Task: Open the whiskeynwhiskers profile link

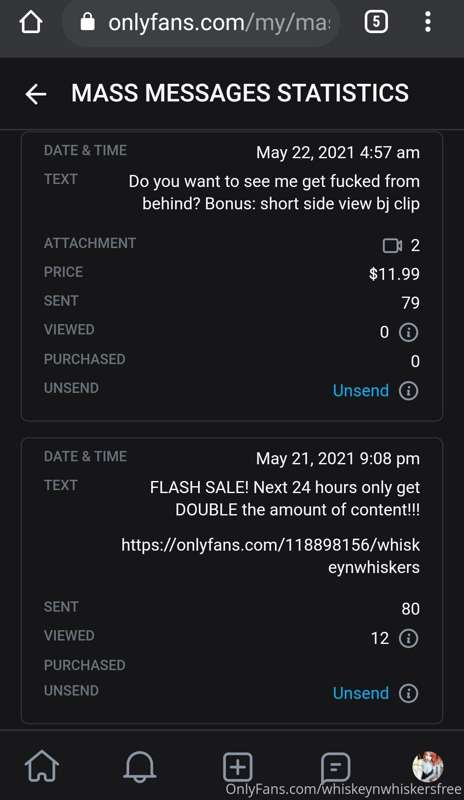Action: tap(271, 556)
